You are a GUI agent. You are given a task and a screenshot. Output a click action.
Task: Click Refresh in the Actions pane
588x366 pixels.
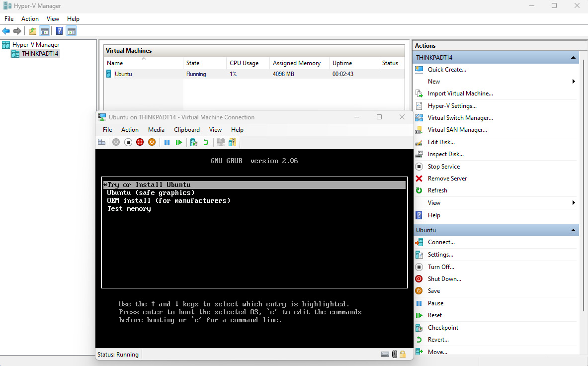pos(437,190)
